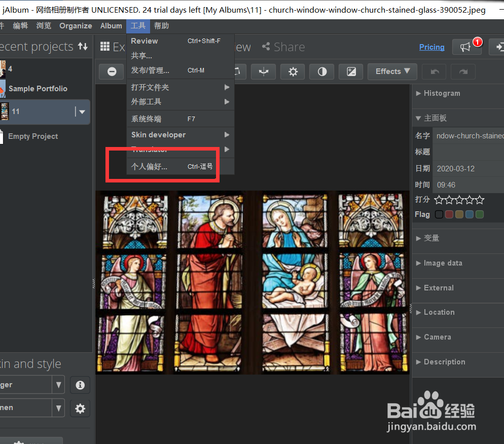
Task: Click the zoom out minus button
Action: click(112, 71)
